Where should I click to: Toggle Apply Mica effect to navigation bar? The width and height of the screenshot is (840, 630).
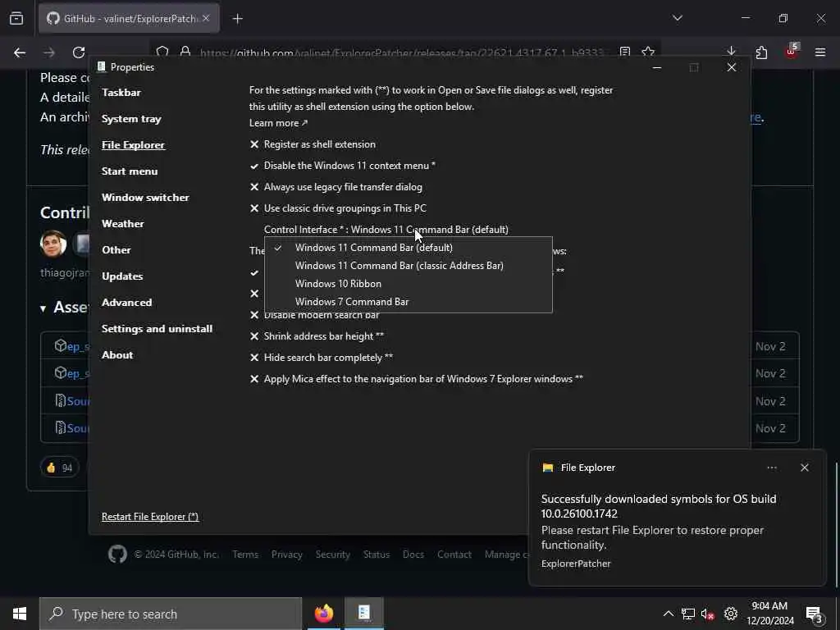[x=417, y=379]
